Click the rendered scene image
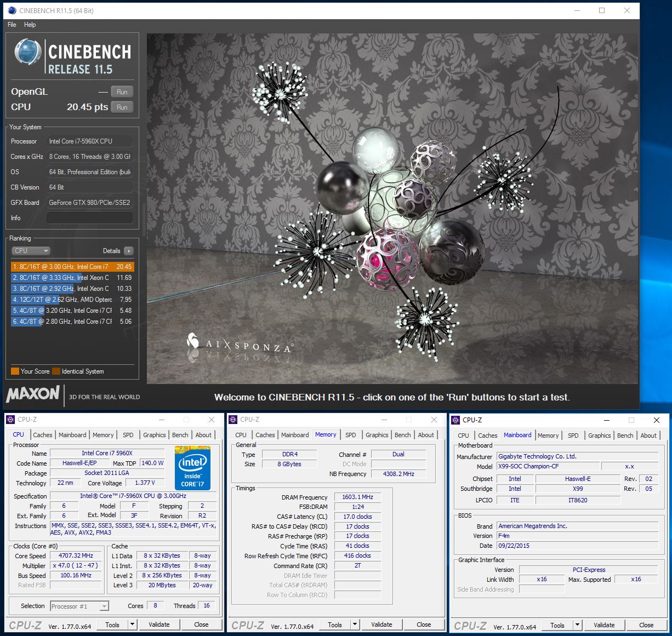 coord(392,209)
